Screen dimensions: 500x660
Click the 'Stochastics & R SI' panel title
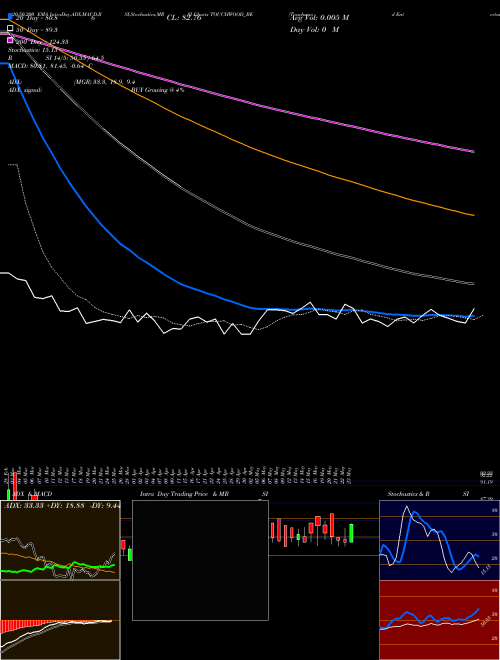pos(428,494)
